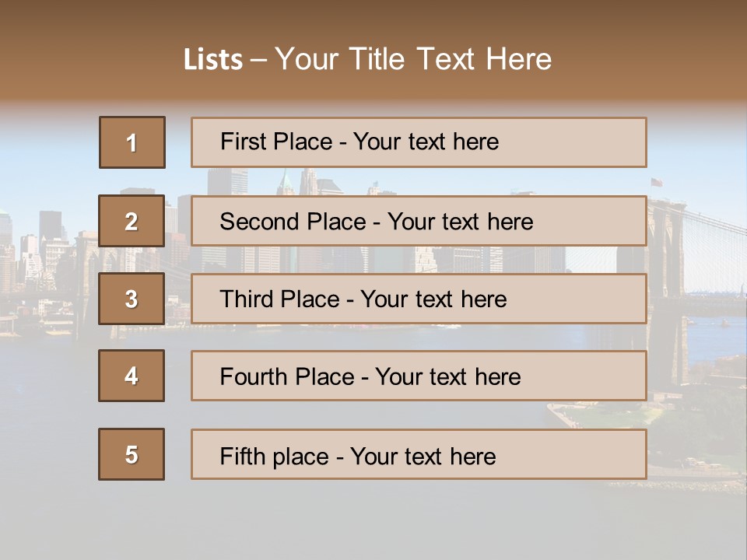
Task: Click the Third Place text box
Action: pos(419,299)
